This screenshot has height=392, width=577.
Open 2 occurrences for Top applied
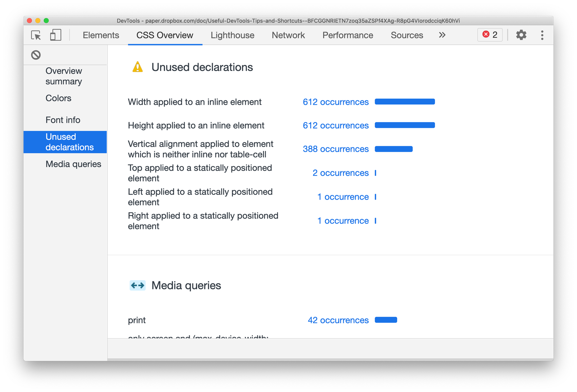point(341,173)
